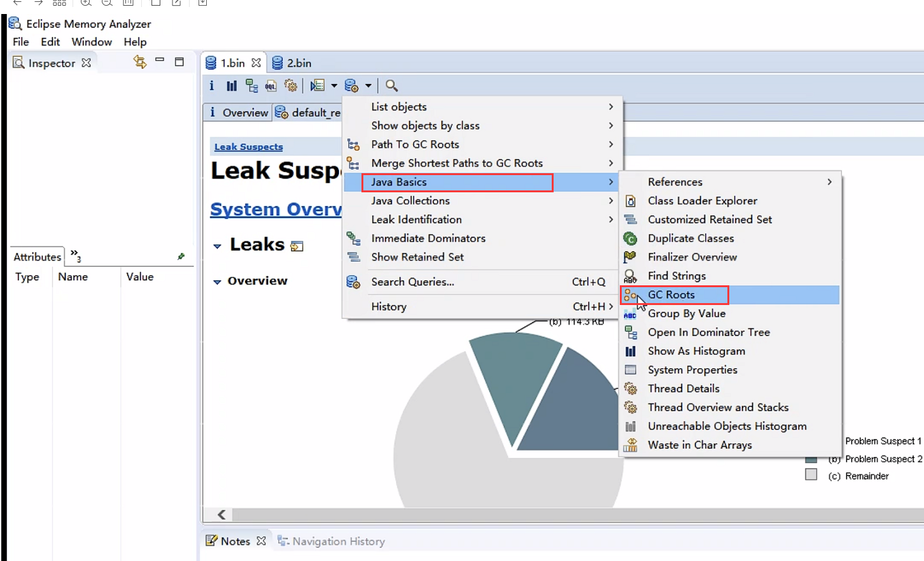Run the expert system reports icon
The image size is (924, 561).
point(318,85)
